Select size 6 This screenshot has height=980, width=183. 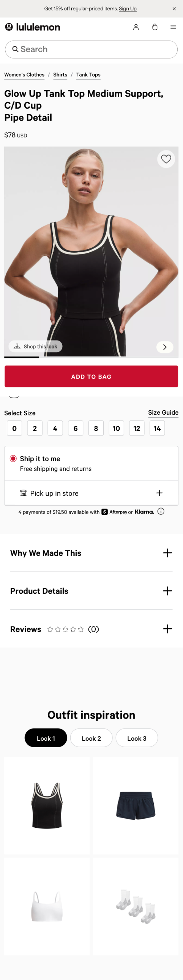(76, 428)
